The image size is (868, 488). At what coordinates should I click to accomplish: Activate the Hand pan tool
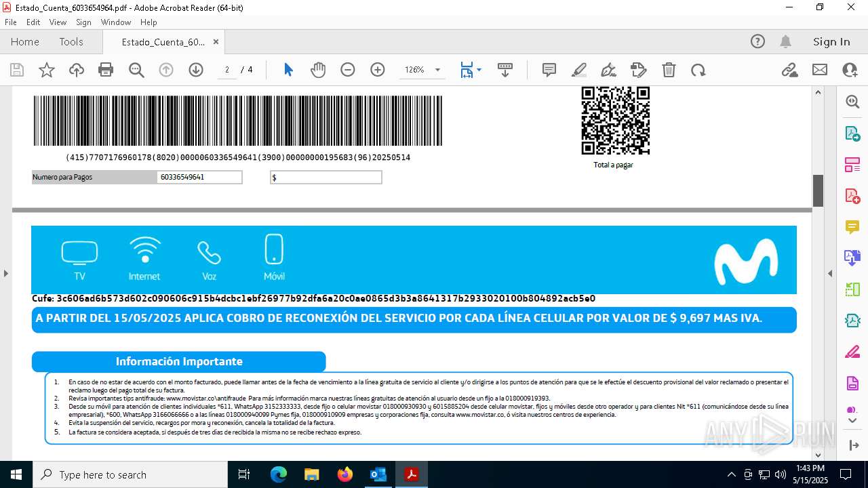(318, 70)
